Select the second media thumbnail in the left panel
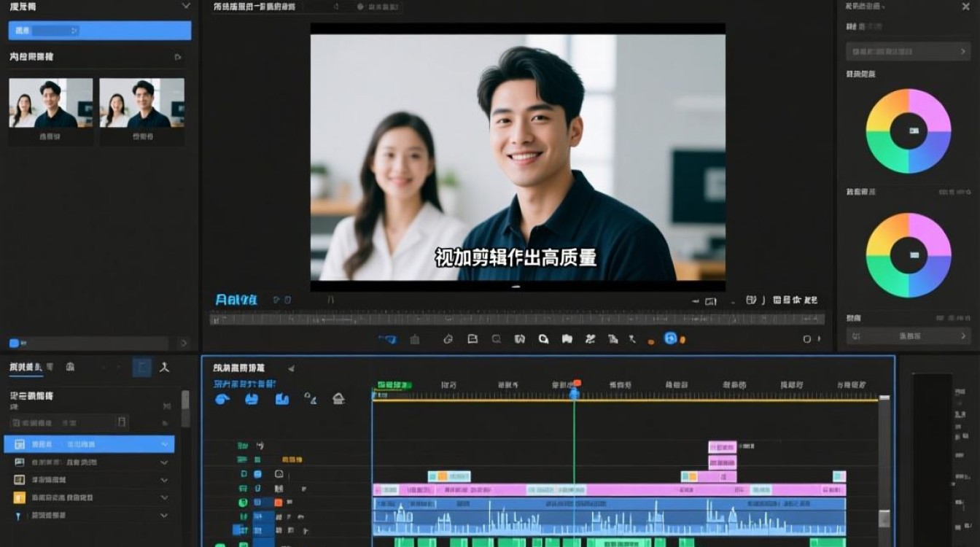The image size is (980, 547). 141,103
